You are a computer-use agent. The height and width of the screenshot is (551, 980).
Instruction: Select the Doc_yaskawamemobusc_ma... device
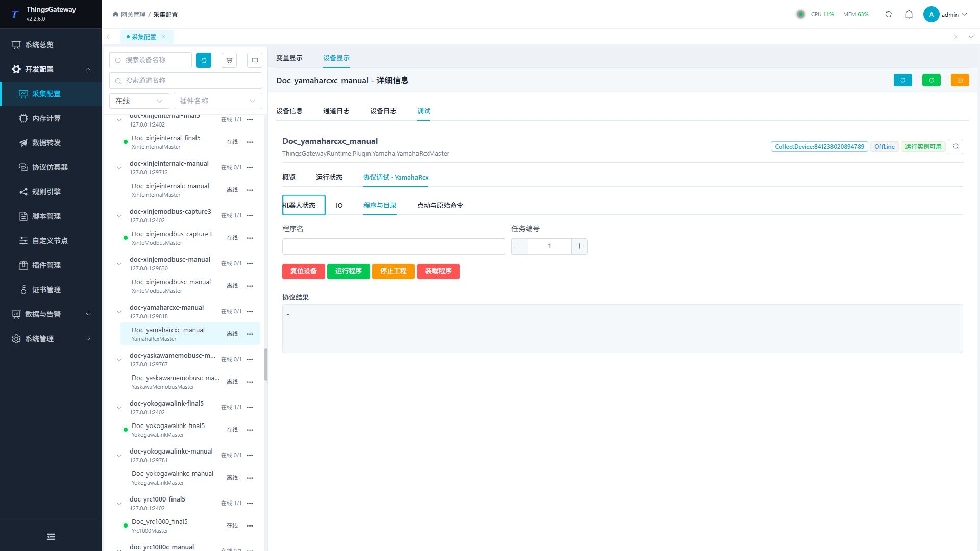point(190,382)
